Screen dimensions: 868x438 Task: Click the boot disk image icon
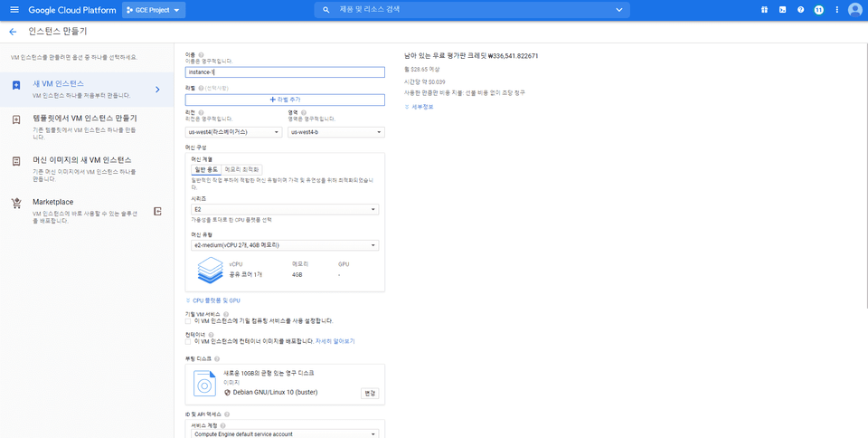click(x=204, y=383)
